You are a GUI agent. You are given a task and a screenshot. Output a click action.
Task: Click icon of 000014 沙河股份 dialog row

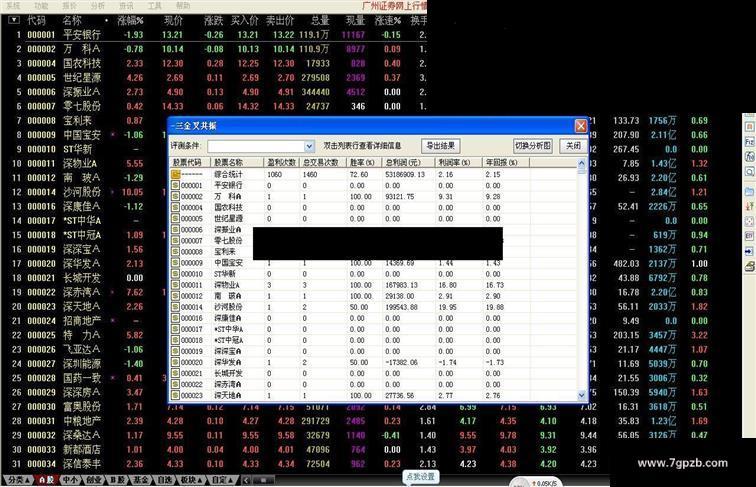(x=176, y=307)
